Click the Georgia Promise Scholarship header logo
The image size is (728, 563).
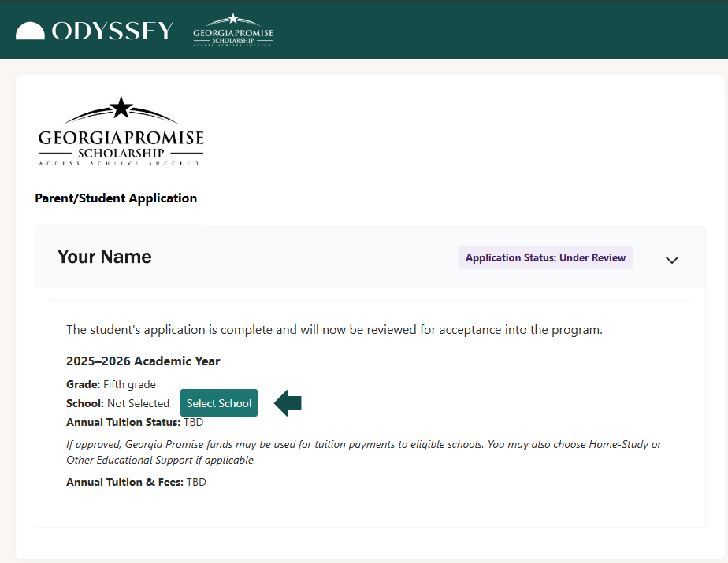click(233, 30)
